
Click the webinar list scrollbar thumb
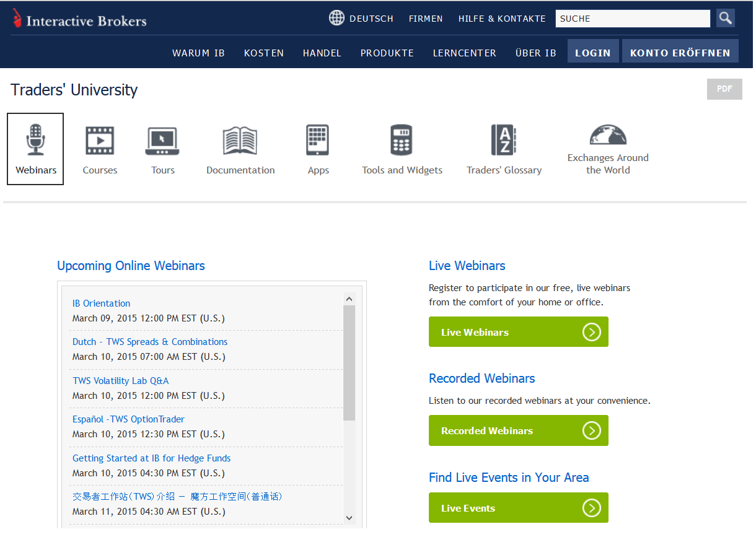tap(349, 363)
